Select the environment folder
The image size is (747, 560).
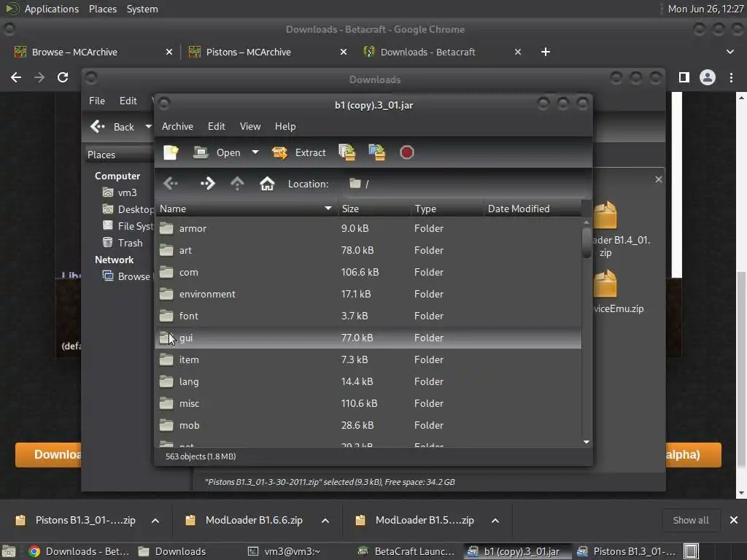click(368, 294)
